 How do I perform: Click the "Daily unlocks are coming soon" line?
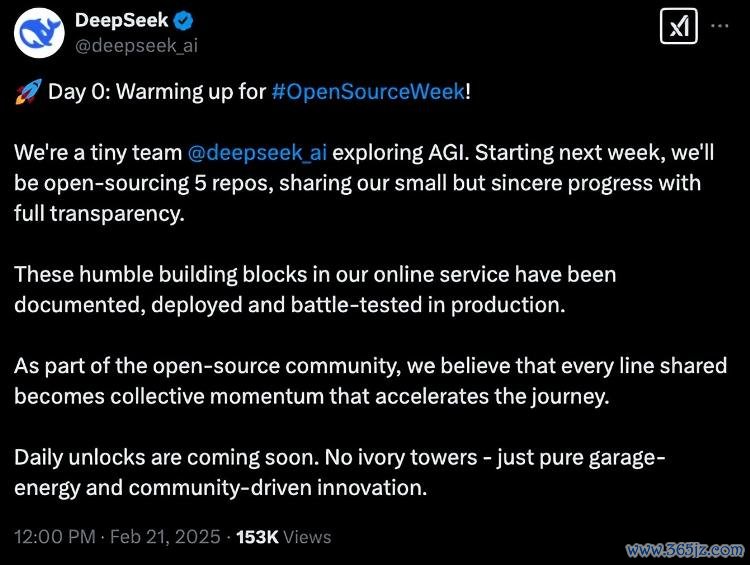point(339,458)
